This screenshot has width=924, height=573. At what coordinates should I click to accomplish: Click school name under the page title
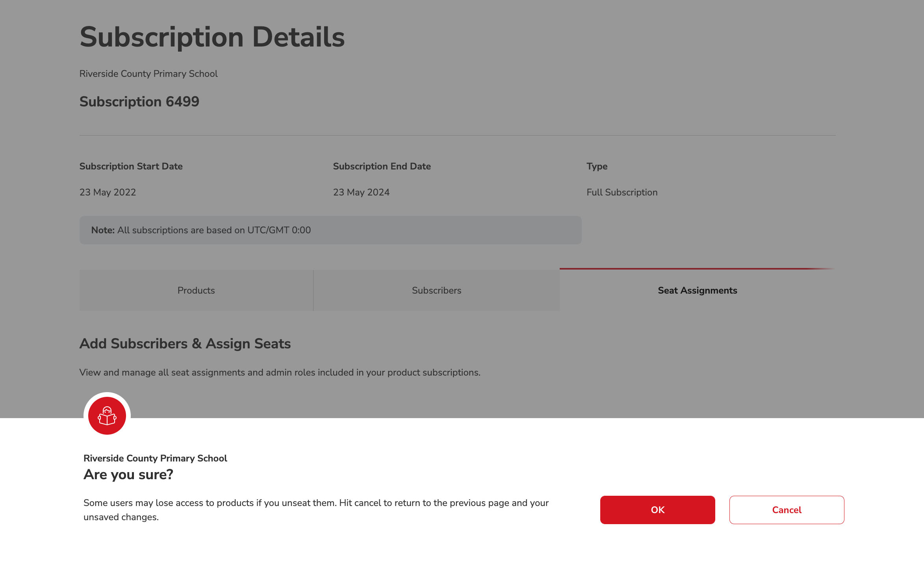(x=148, y=74)
